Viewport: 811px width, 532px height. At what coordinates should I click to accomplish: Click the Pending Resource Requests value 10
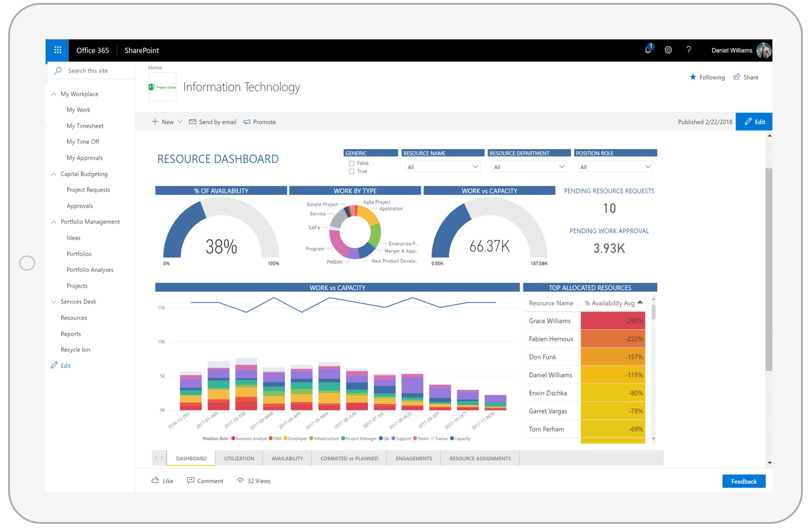609,209
